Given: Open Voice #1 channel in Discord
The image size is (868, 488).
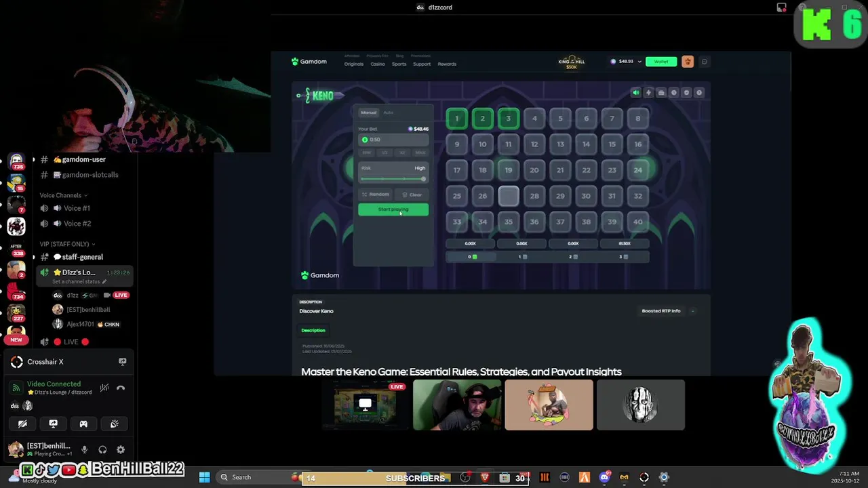Looking at the screenshot, I should pos(77,208).
